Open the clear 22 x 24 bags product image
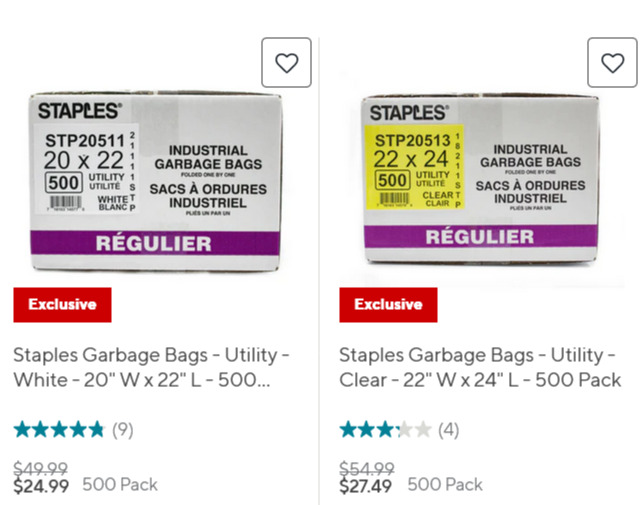The width and height of the screenshot is (640, 505). click(480, 180)
